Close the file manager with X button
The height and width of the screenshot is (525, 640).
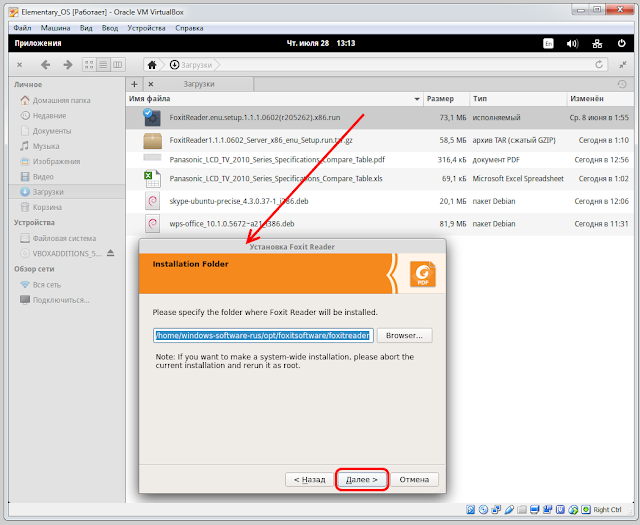[20, 65]
